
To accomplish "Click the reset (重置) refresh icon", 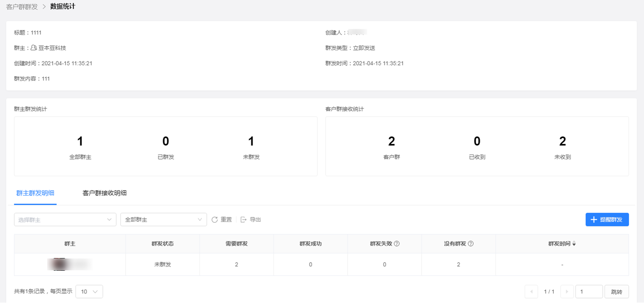I will click(215, 220).
